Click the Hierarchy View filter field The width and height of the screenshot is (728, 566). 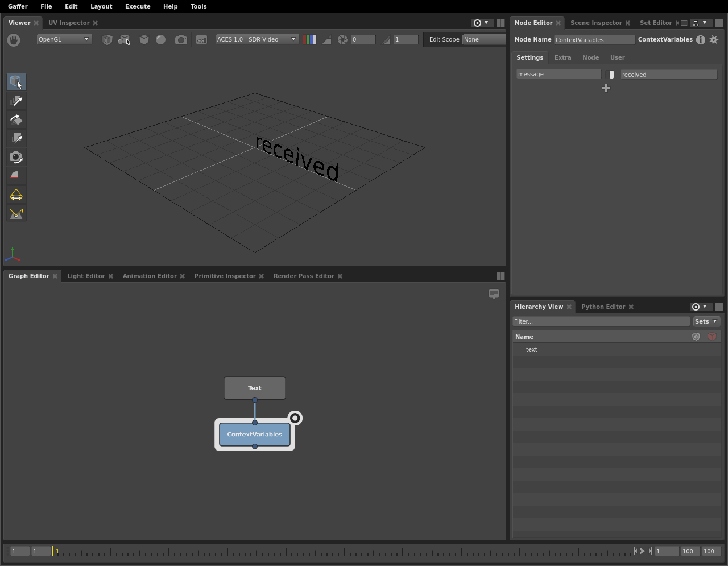click(x=601, y=321)
